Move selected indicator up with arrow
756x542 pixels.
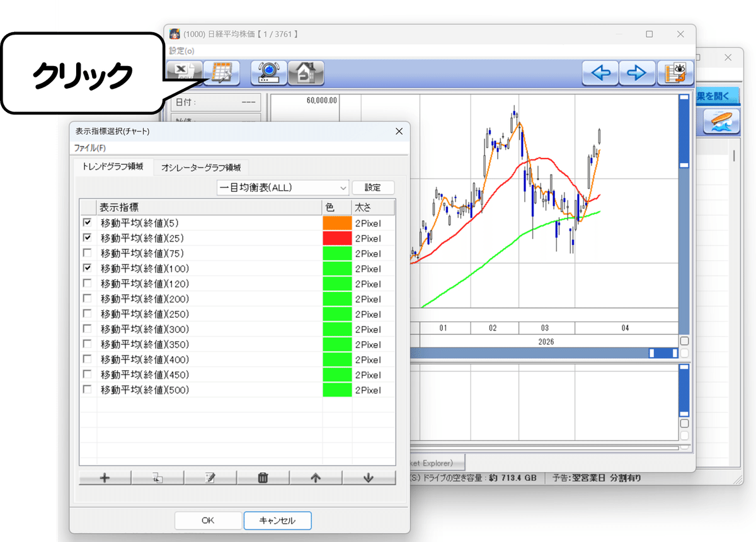316,478
